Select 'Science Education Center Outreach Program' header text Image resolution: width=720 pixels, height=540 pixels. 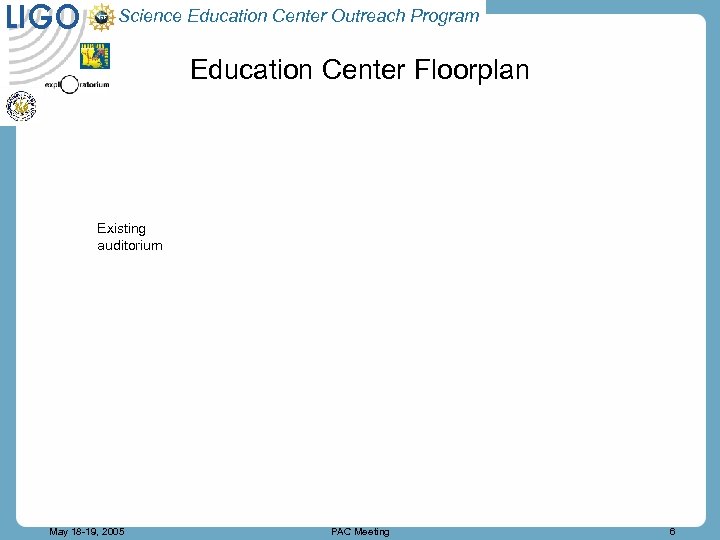299,16
